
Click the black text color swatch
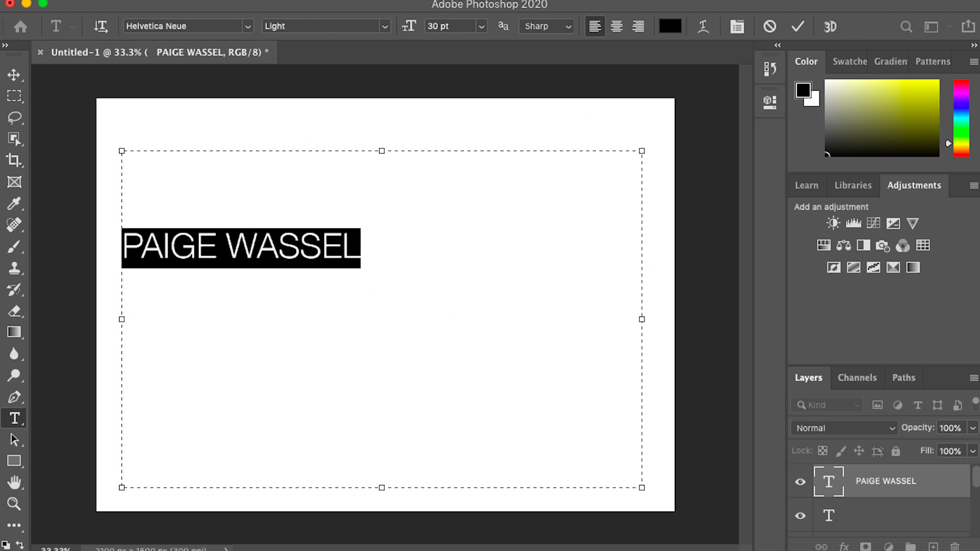[670, 26]
